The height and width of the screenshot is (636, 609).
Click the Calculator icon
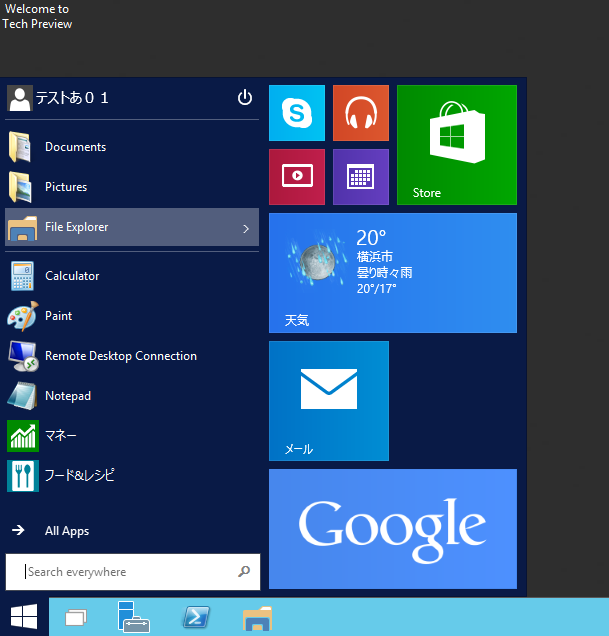(22, 276)
